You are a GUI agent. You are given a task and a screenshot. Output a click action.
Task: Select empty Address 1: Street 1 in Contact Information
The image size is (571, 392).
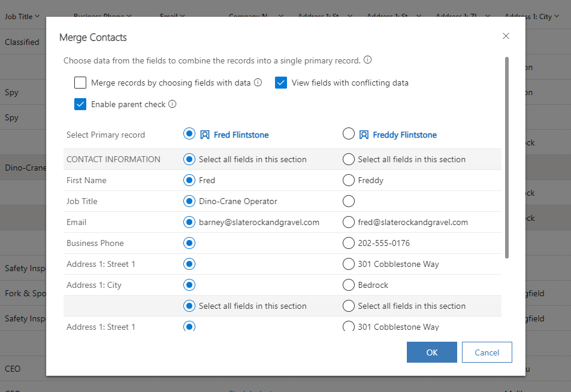pos(189,264)
